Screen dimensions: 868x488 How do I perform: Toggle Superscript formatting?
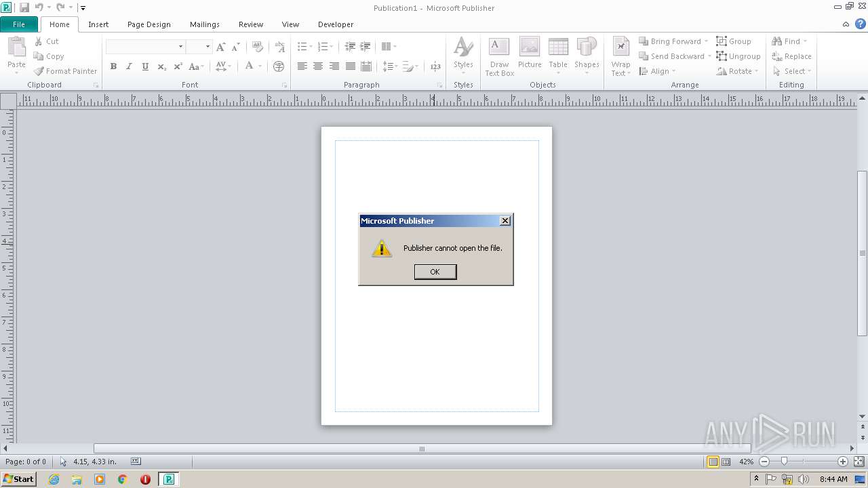pyautogui.click(x=178, y=66)
